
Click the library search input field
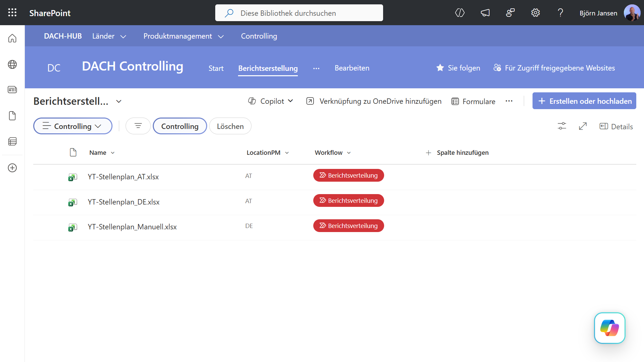[299, 13]
